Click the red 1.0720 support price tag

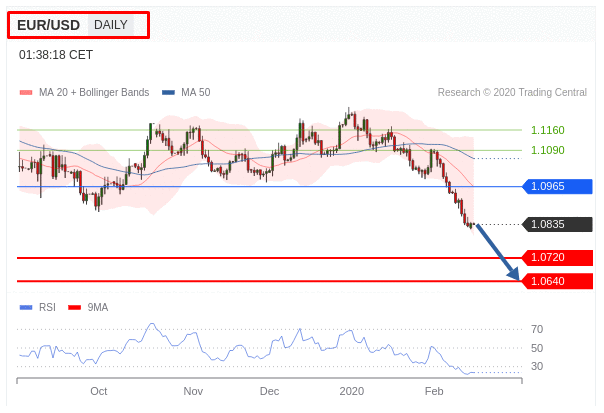(557, 257)
